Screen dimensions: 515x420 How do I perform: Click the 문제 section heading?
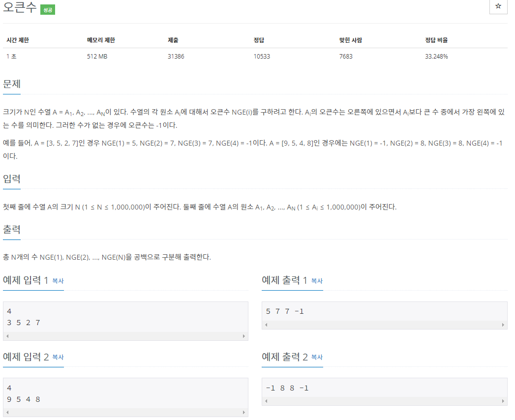pyautogui.click(x=12, y=84)
